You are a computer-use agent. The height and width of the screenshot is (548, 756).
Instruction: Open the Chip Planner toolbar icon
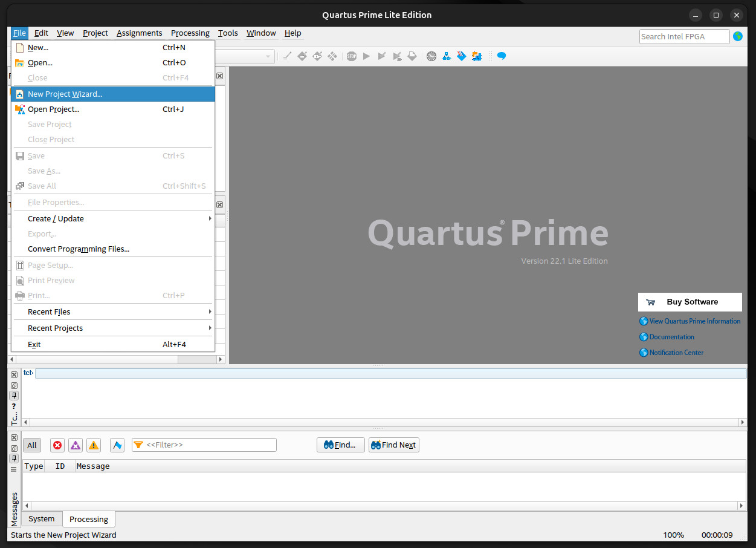tap(477, 56)
